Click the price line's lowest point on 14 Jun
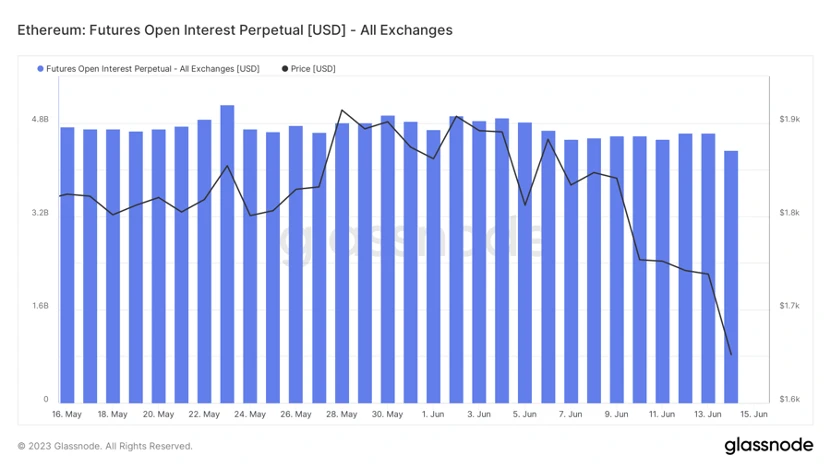 point(731,354)
